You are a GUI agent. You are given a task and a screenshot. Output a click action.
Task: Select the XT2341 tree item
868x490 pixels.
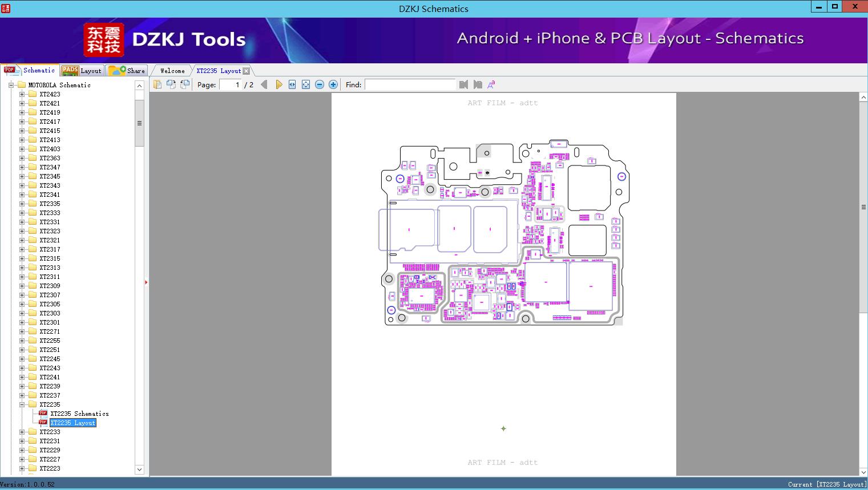50,195
